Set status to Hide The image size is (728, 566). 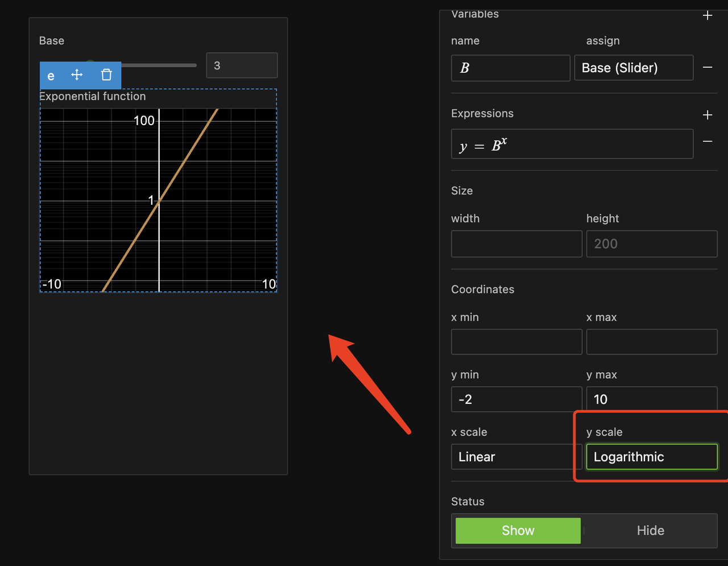pyautogui.click(x=650, y=530)
